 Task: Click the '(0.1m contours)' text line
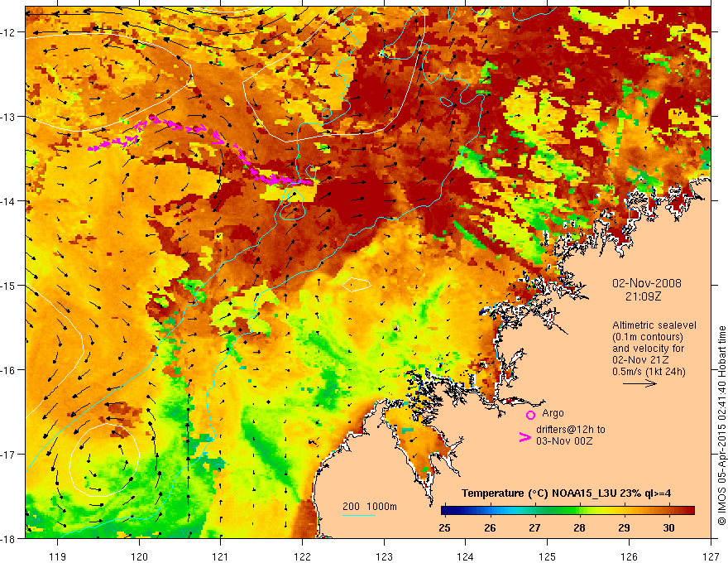tap(648, 337)
